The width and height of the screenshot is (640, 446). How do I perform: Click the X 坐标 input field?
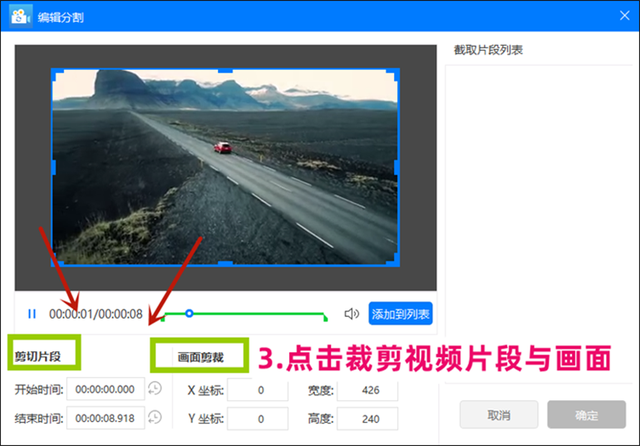coord(260,390)
